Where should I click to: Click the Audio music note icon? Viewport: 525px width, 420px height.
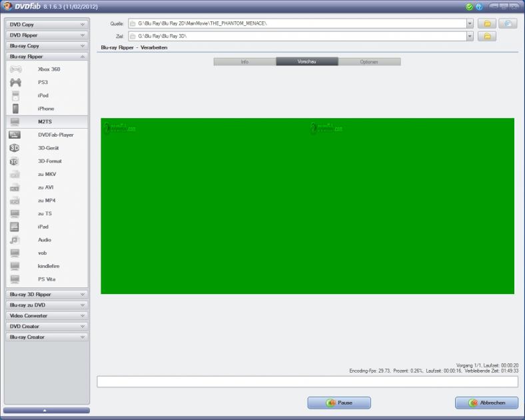click(15, 240)
